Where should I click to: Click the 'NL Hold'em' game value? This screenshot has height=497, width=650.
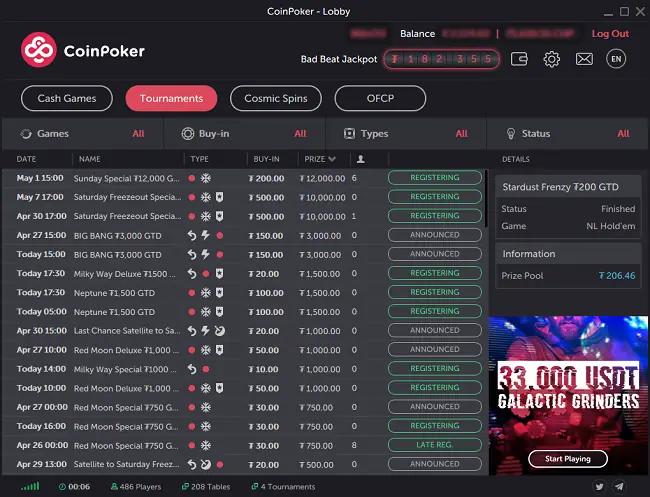pos(611,226)
